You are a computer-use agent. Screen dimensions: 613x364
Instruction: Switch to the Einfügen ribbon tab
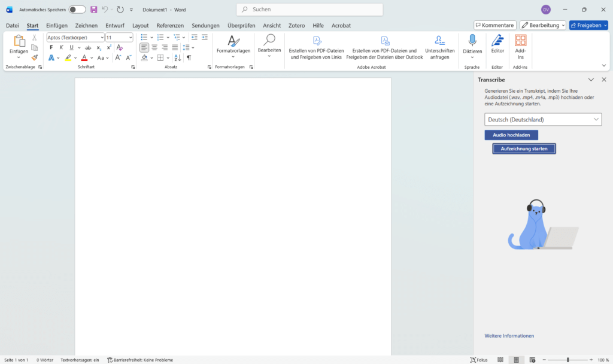[56, 25]
